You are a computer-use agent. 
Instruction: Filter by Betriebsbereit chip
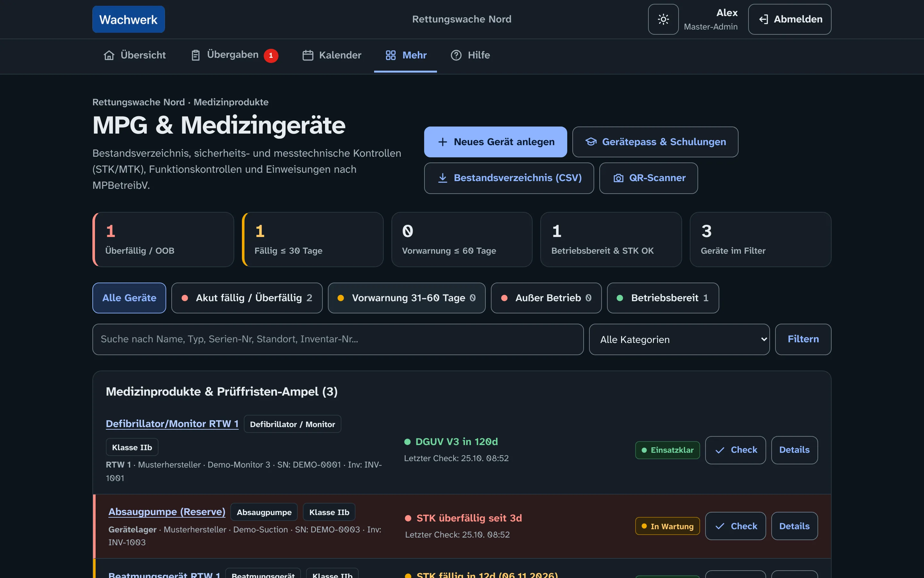pos(663,298)
